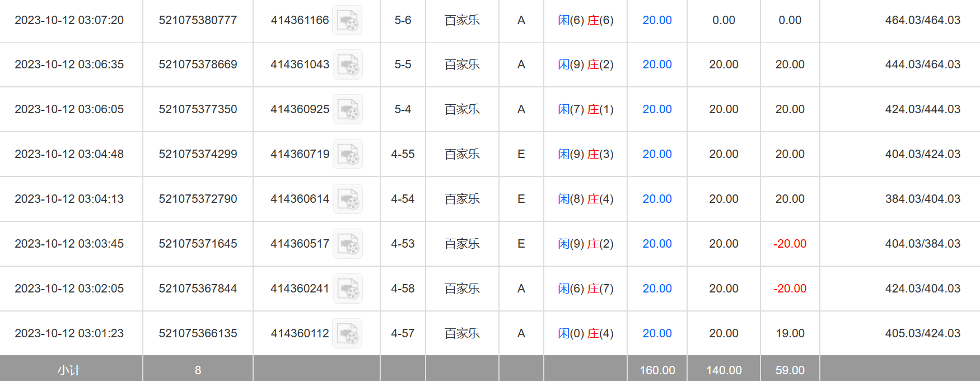The height and width of the screenshot is (381, 980).
Task: Click blue 20.00 bet amount for order 521075367844
Action: click(657, 289)
